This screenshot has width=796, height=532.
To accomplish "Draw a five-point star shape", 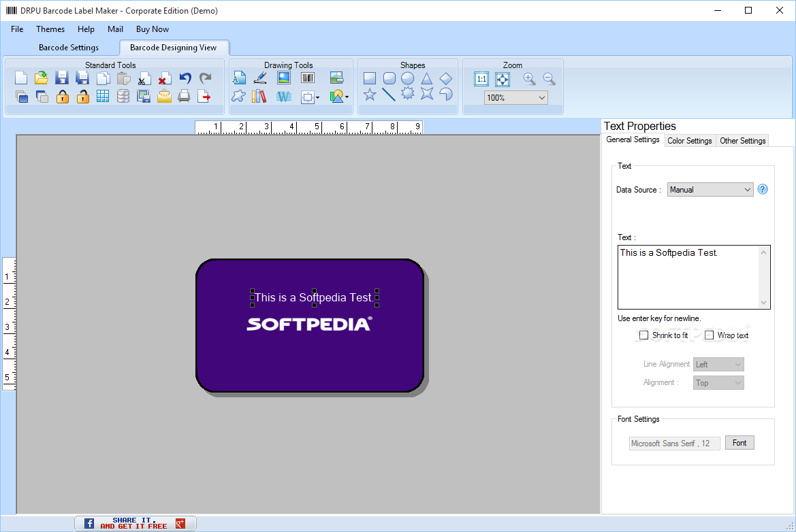I will pos(370,95).
